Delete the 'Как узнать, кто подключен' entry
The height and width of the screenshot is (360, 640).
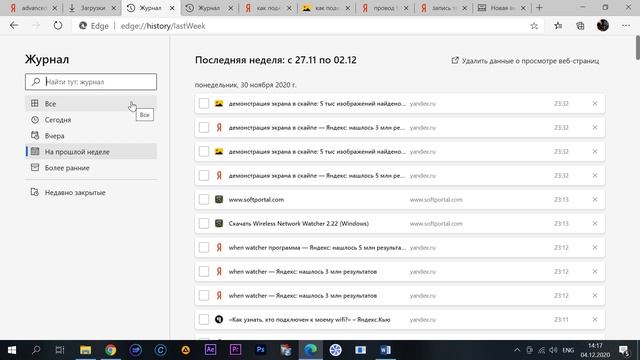click(x=595, y=320)
